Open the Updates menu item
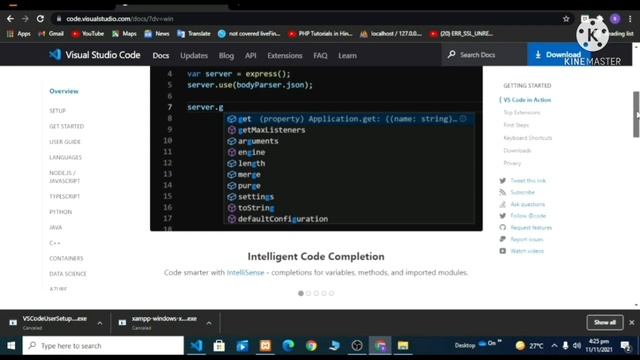Viewport: 640px width, 360px height. (194, 56)
